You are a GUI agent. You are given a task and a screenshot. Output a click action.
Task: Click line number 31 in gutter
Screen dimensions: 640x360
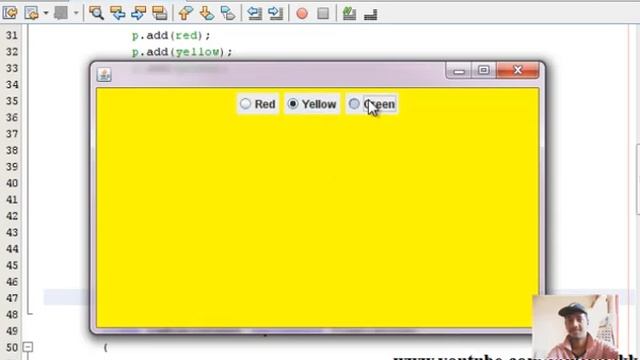coord(12,36)
